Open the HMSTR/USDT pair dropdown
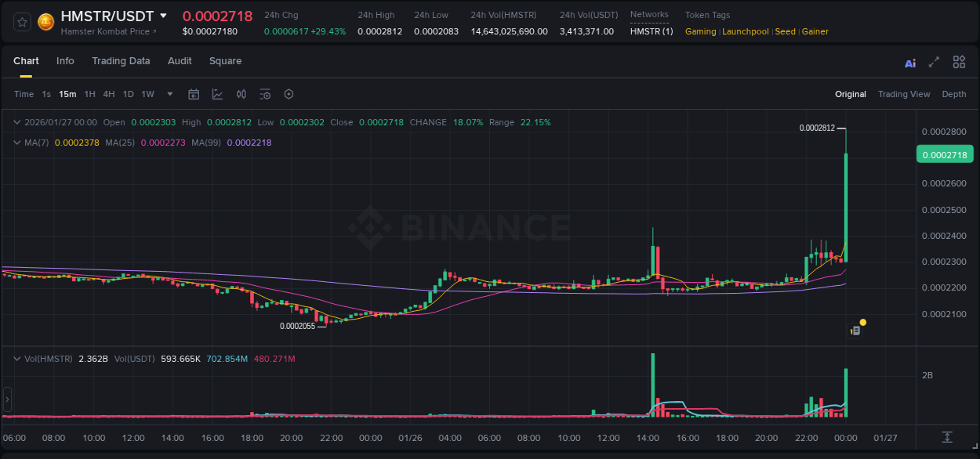 (x=163, y=15)
